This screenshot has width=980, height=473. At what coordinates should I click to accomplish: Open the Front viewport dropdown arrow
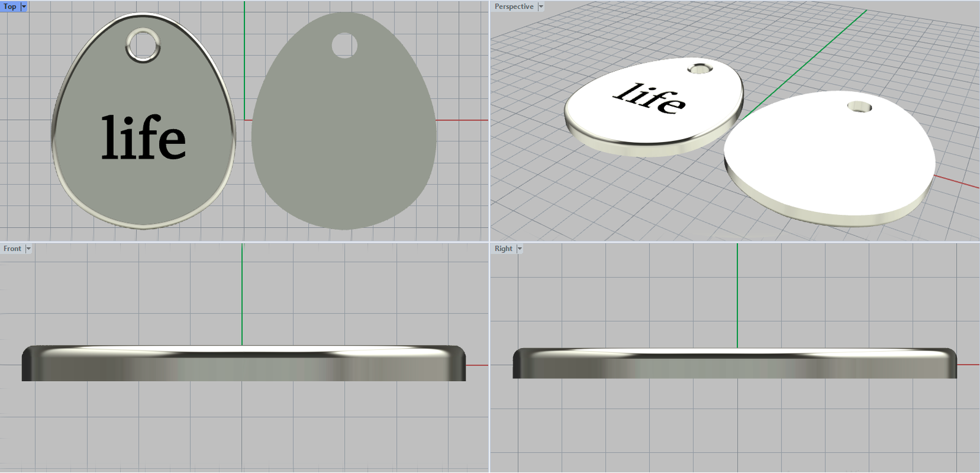pyautogui.click(x=28, y=248)
